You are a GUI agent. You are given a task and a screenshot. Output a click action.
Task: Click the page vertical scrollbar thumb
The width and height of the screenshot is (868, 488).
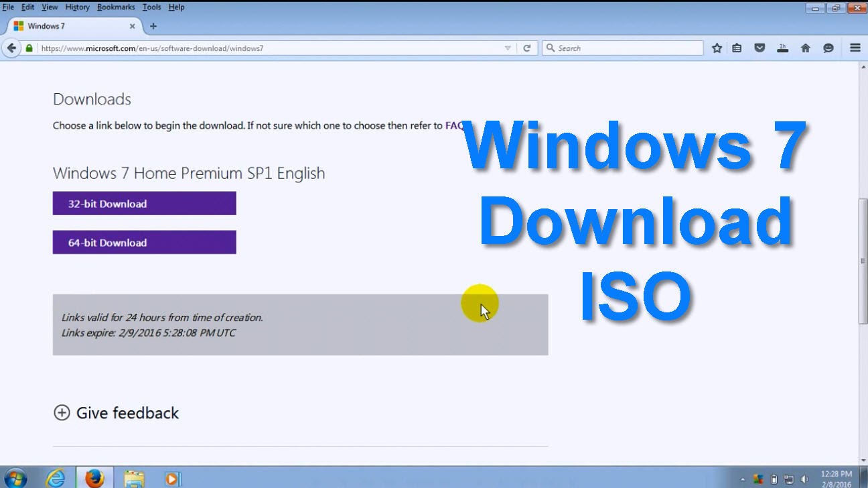point(863,261)
